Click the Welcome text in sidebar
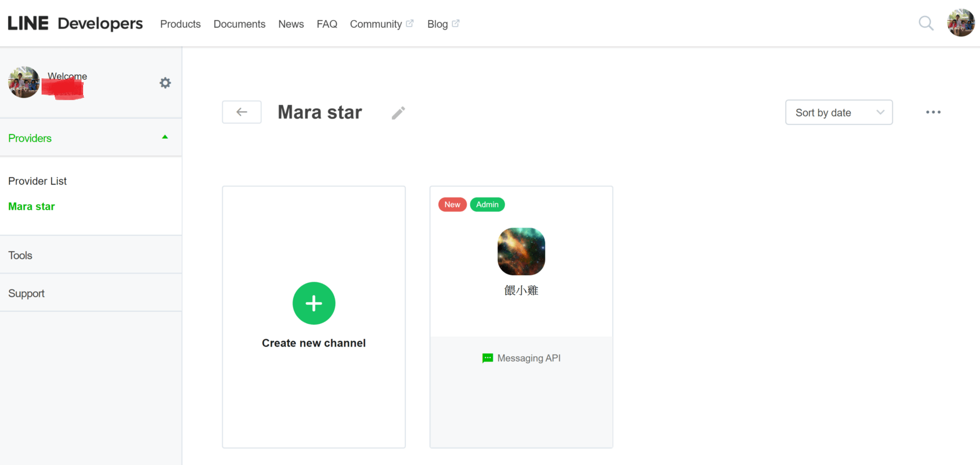 coord(67,76)
